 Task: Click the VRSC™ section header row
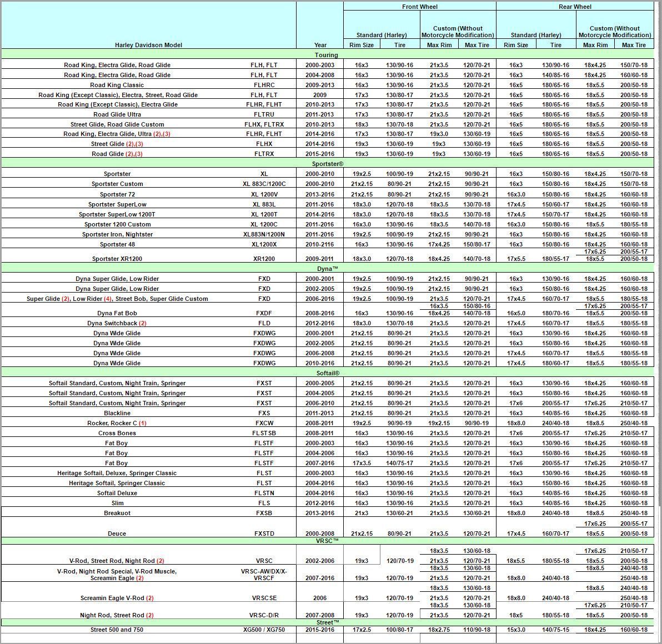coord(327,540)
